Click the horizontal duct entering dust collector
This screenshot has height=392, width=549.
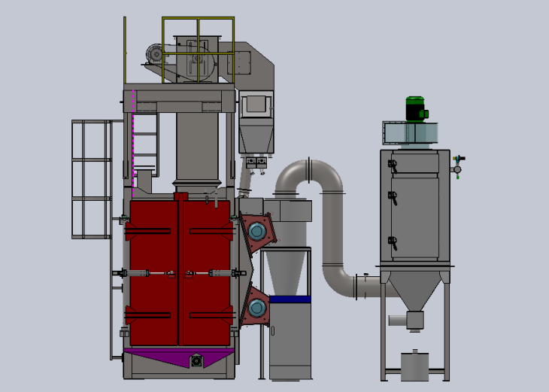pyautogui.click(x=367, y=286)
